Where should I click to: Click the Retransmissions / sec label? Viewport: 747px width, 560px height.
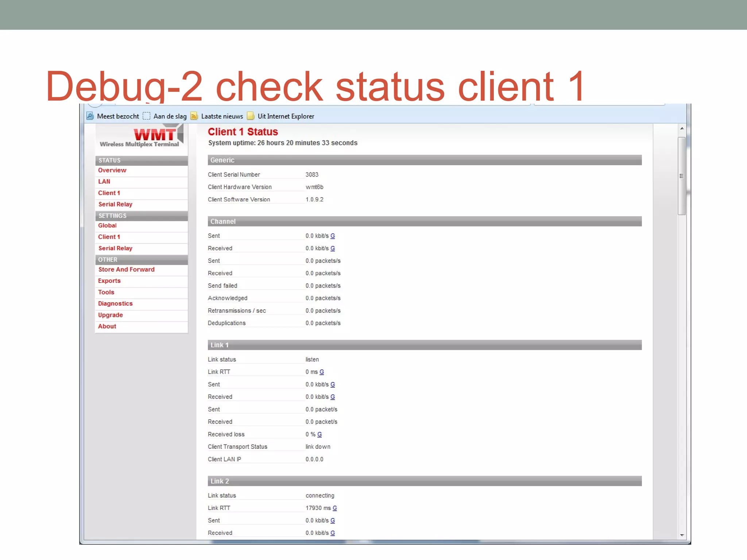pyautogui.click(x=237, y=311)
